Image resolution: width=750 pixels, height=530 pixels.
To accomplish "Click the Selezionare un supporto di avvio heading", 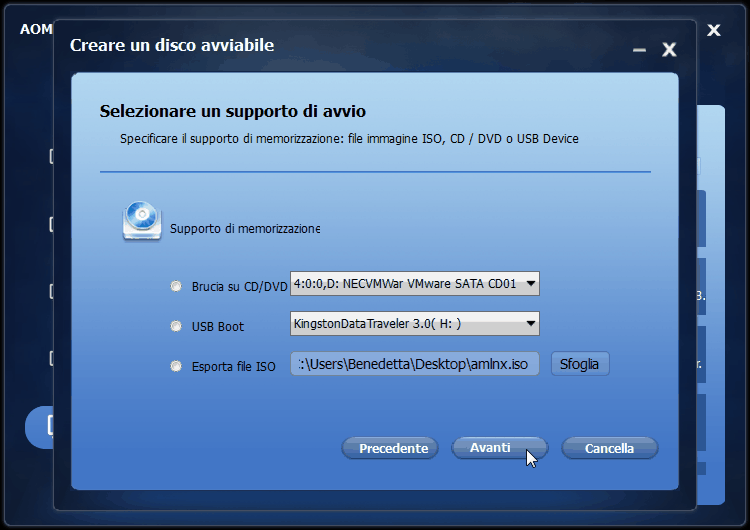I will click(x=232, y=111).
